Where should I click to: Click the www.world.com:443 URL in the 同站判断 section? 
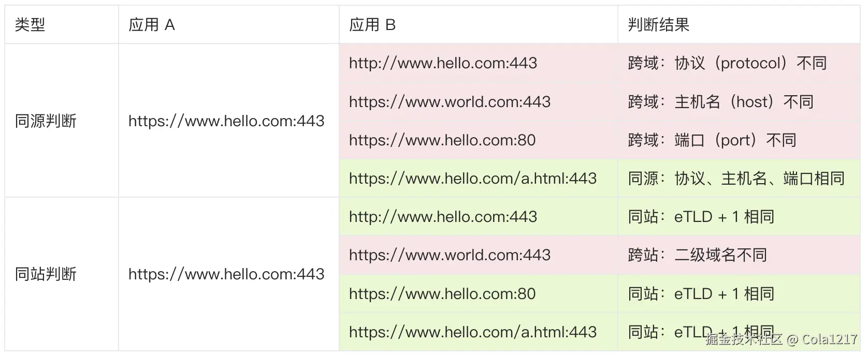pyautogui.click(x=450, y=255)
